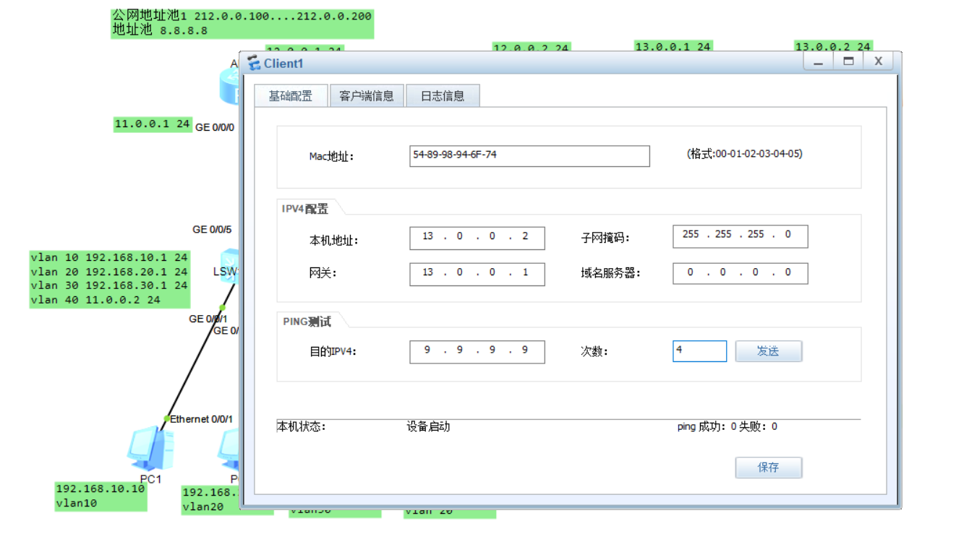Click the PC1 device name label
956x560 pixels.
150,479
